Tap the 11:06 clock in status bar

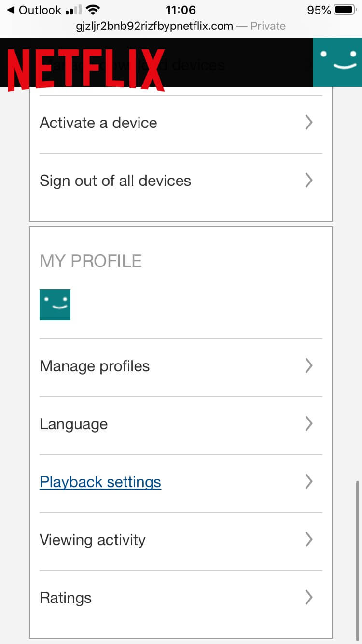pyautogui.click(x=181, y=10)
